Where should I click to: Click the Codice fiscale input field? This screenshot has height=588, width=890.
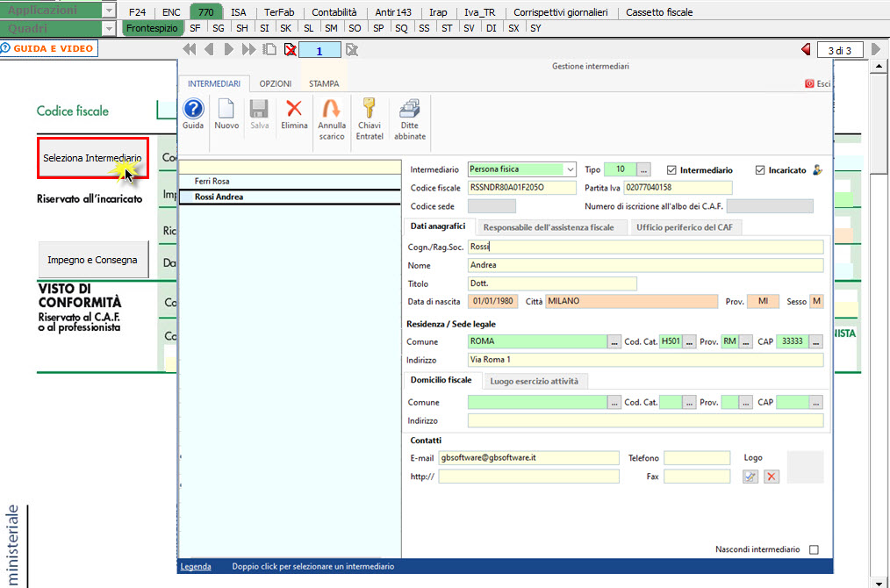pyautogui.click(x=521, y=187)
